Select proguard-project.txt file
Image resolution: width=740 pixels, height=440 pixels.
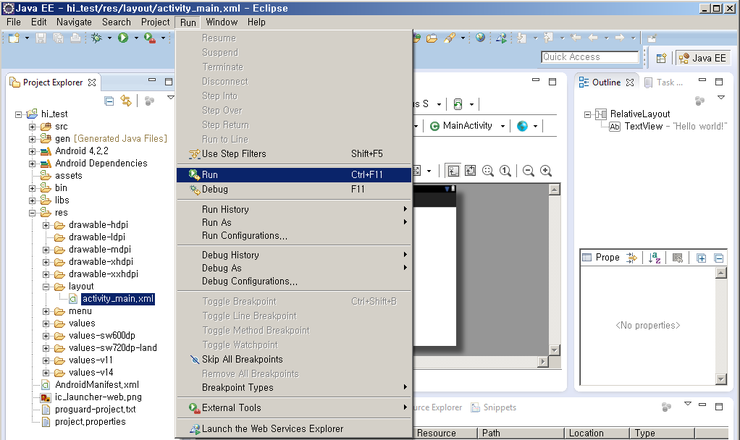pos(95,409)
